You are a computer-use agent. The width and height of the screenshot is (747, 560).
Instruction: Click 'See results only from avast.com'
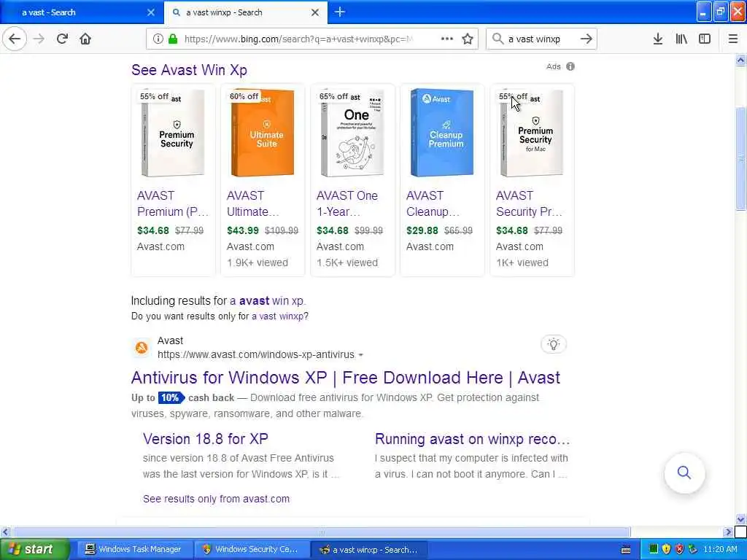pos(216,499)
